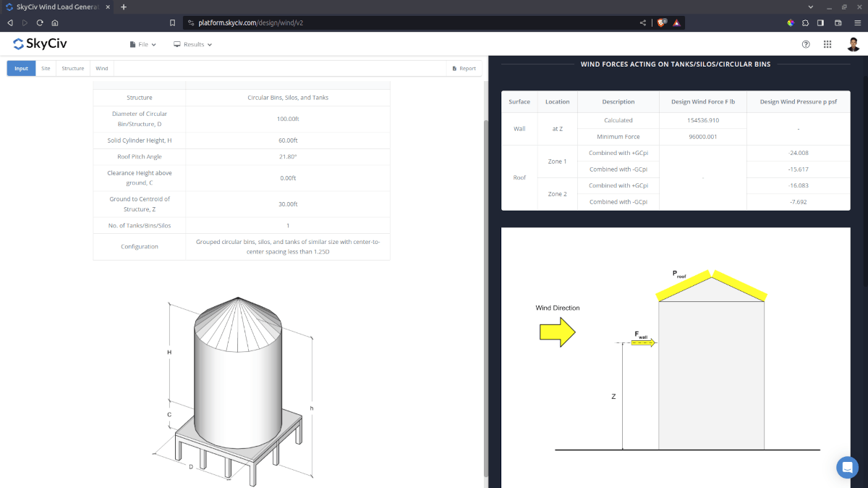
Task: Open the extensions puzzle icon
Action: pos(806,22)
